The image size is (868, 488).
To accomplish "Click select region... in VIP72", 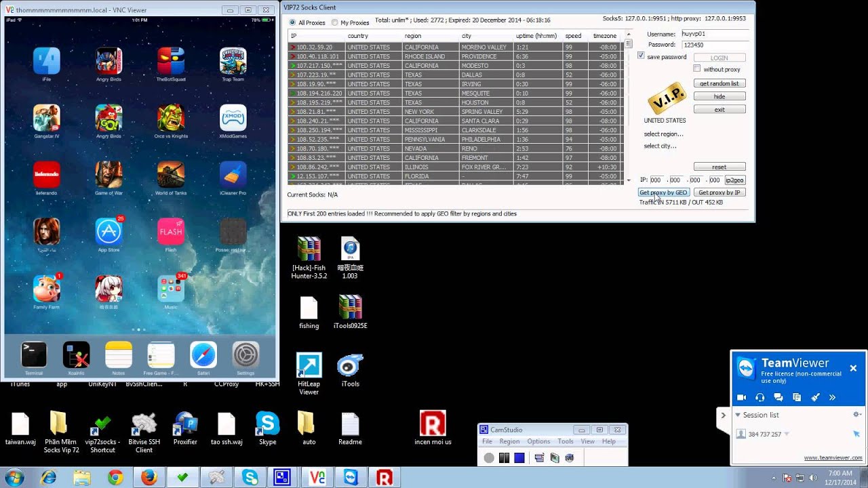I will 663,134.
